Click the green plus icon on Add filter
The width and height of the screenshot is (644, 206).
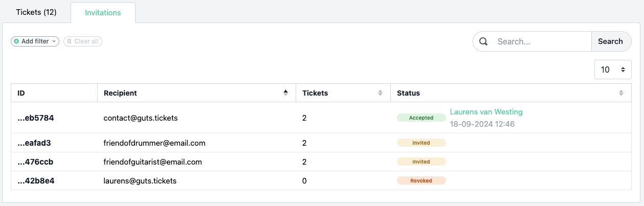coord(16,41)
